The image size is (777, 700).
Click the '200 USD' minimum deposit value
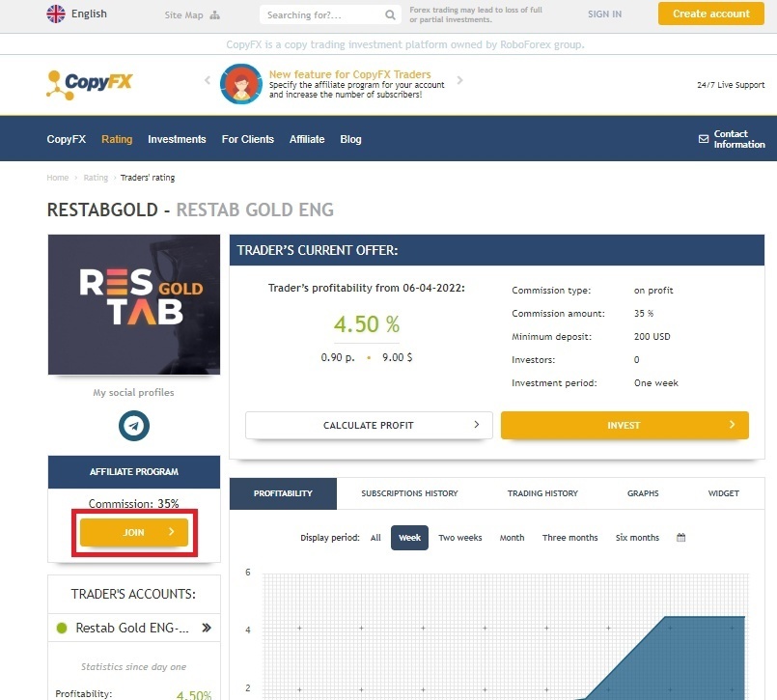(652, 337)
